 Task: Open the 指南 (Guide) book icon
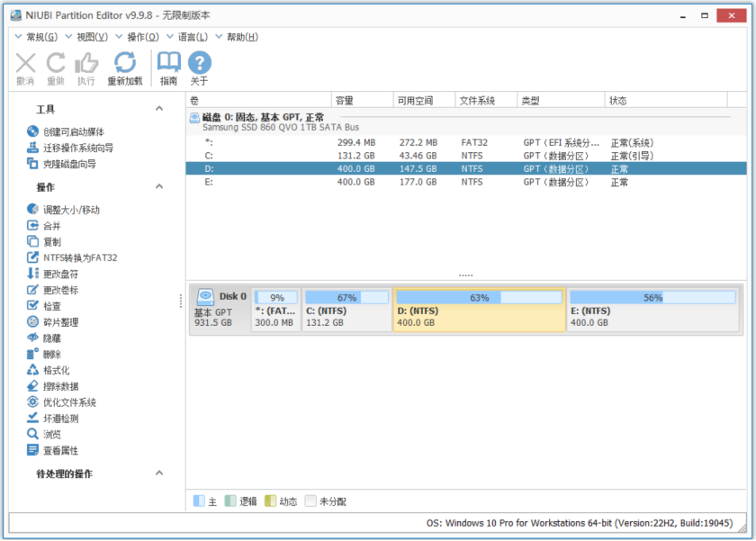(168, 62)
